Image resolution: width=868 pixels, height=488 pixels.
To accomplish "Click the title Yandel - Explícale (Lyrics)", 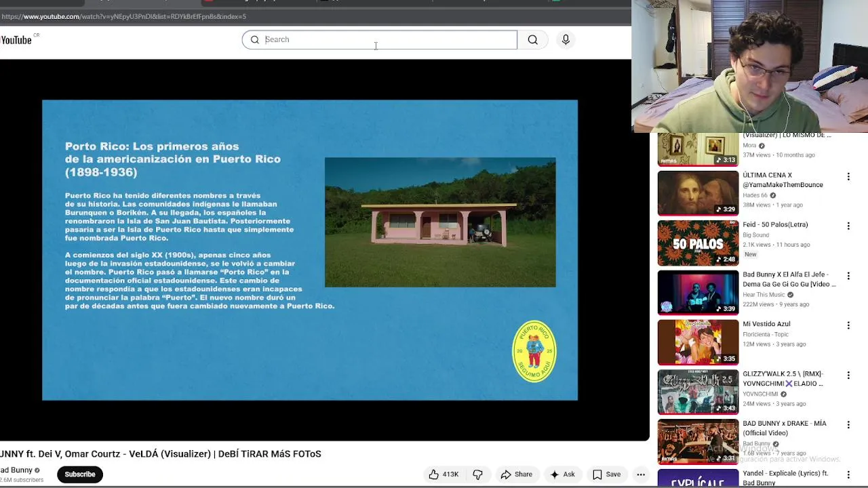I will coord(785,478).
